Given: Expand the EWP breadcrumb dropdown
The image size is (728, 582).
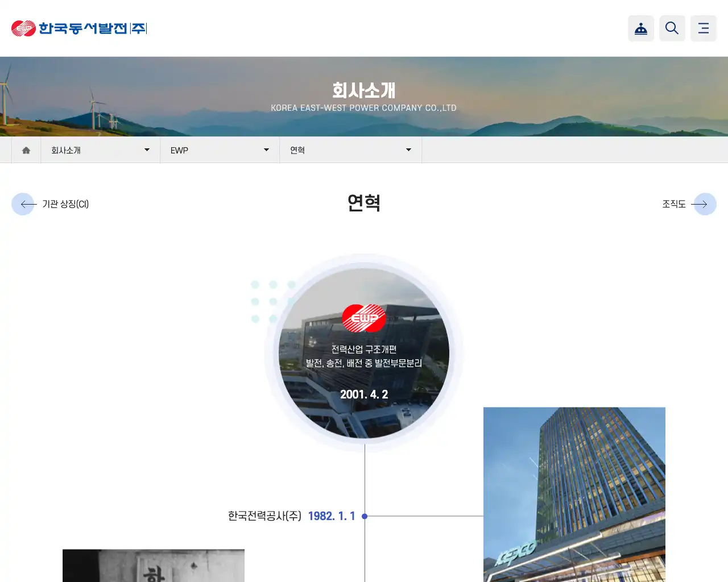Looking at the screenshot, I should point(266,149).
